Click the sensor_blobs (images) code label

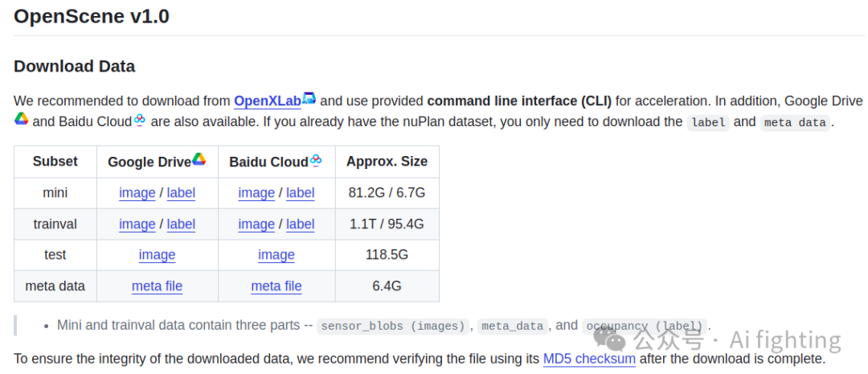click(x=392, y=326)
